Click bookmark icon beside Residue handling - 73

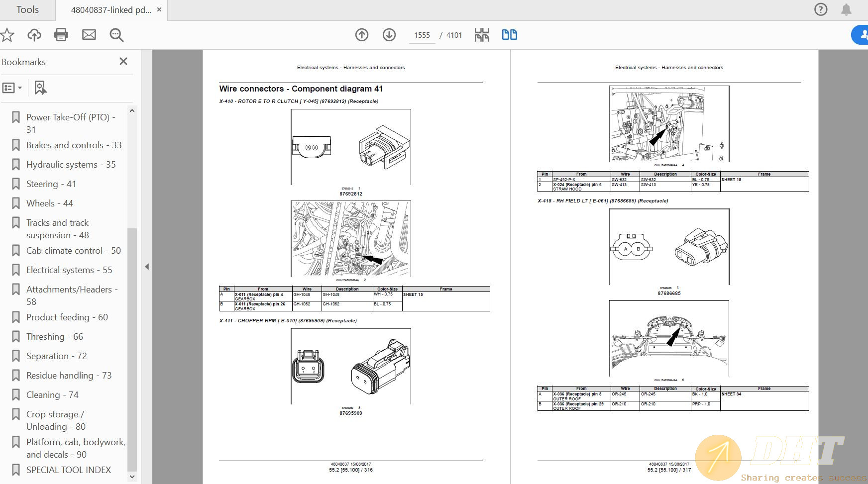click(16, 376)
